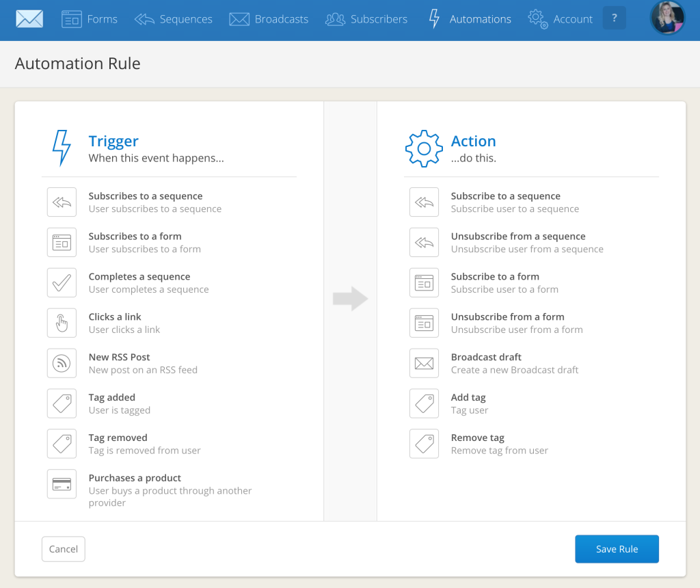700x588 pixels.
Task: Click the Account gear icon in navbar
Action: tap(538, 20)
